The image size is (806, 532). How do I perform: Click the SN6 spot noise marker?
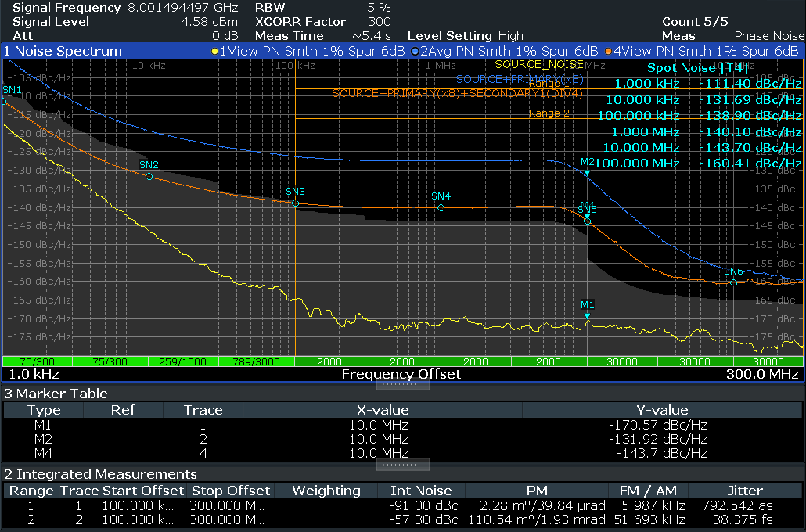click(733, 282)
